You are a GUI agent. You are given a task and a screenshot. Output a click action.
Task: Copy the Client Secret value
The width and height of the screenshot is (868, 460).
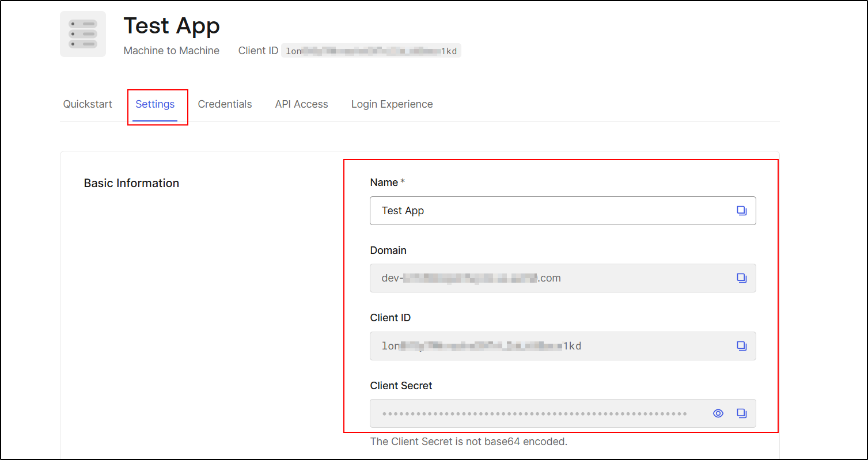741,413
